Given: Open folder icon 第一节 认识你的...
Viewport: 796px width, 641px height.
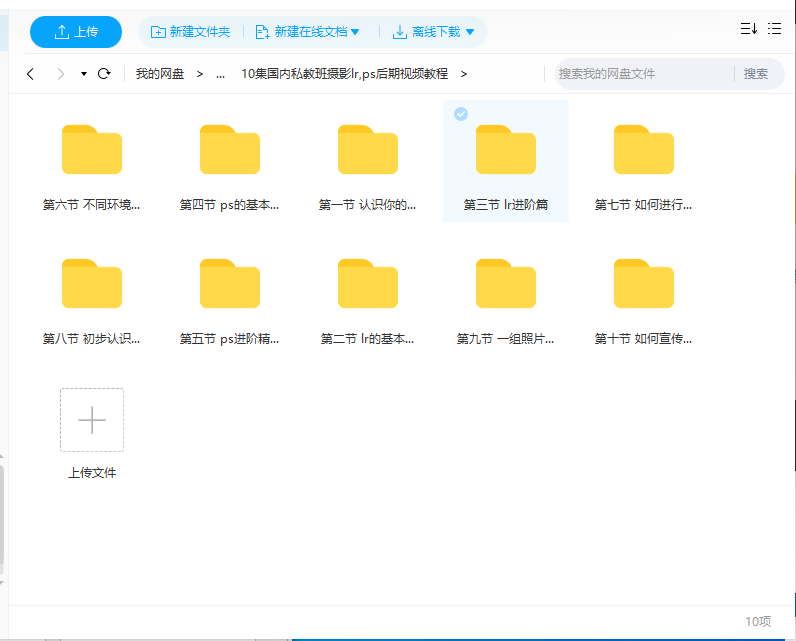Looking at the screenshot, I should coord(368,149).
